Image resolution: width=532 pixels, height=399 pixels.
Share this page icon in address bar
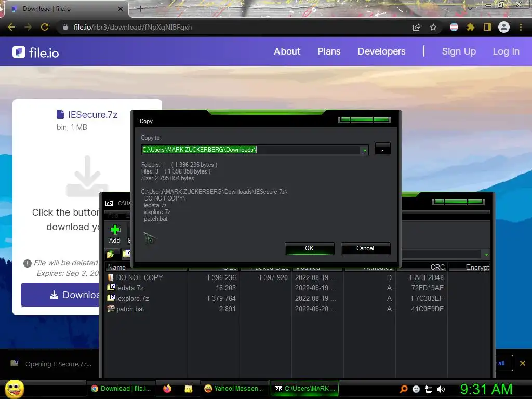click(x=417, y=27)
